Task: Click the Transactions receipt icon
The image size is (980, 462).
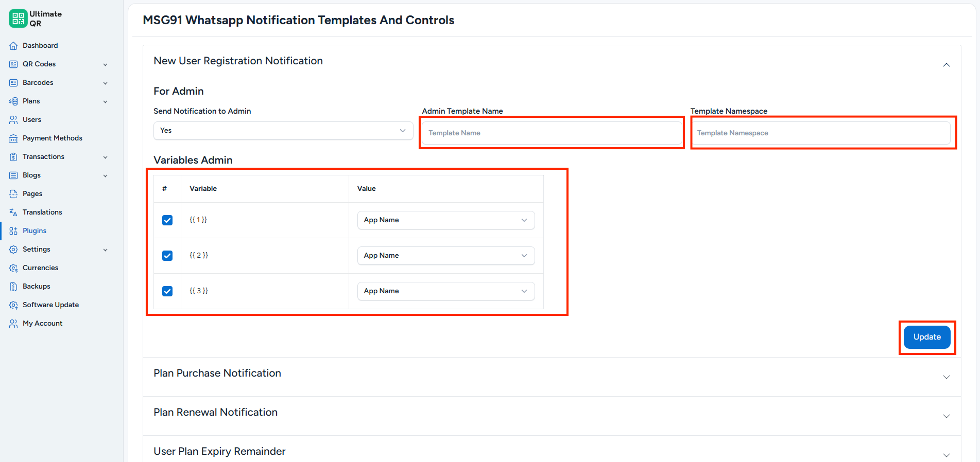Action: pos(13,157)
